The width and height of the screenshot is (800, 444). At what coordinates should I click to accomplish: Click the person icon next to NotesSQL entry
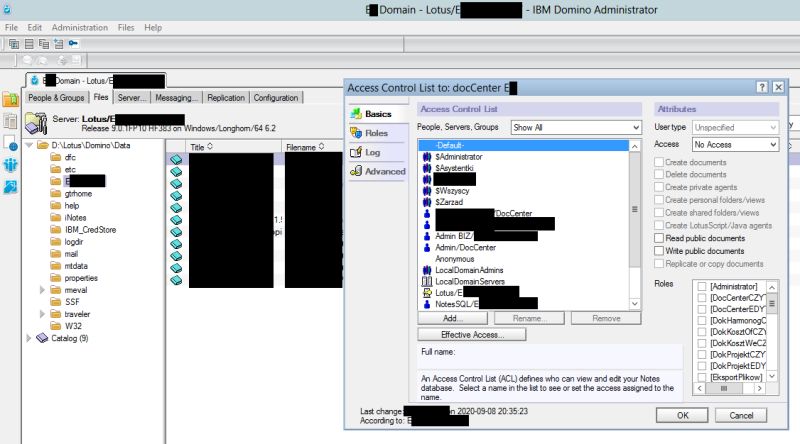(427, 304)
